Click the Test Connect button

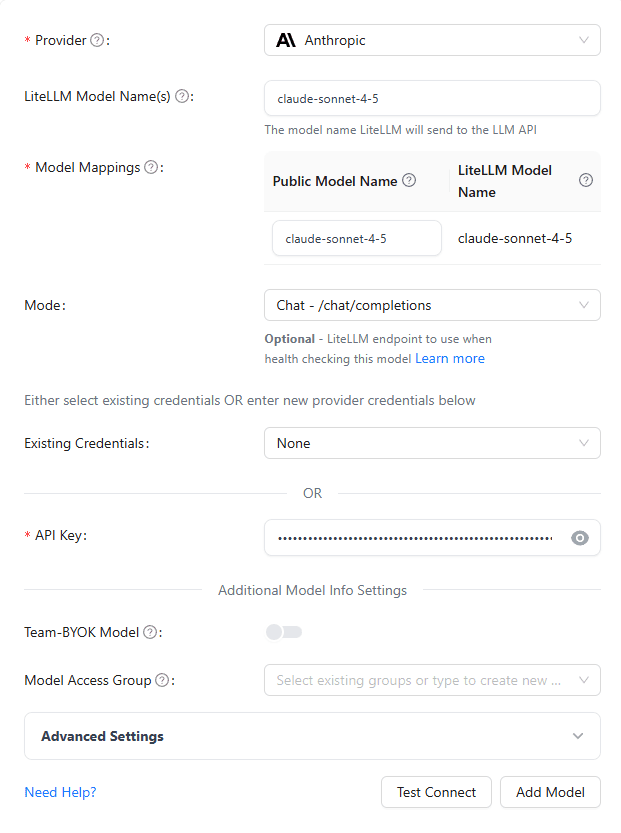pos(436,791)
